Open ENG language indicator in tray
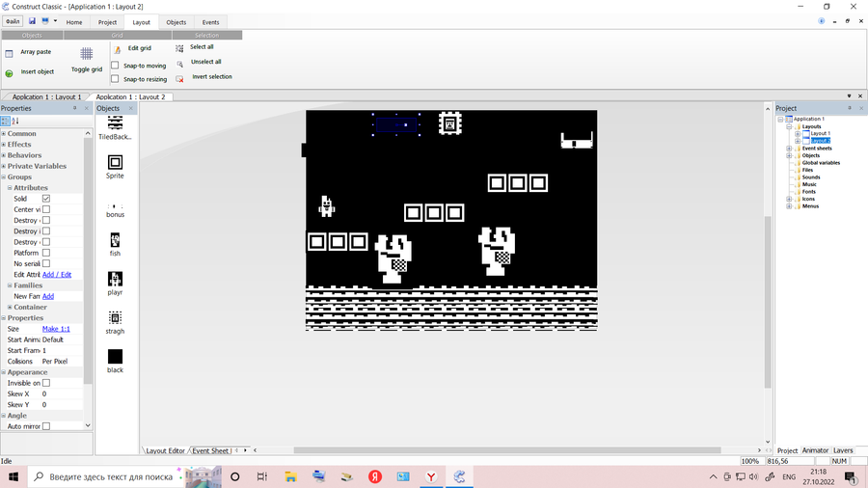The image size is (868, 488). point(789,476)
